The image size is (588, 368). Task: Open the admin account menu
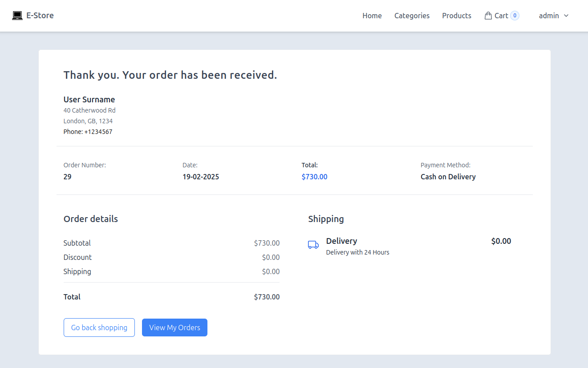pos(549,16)
